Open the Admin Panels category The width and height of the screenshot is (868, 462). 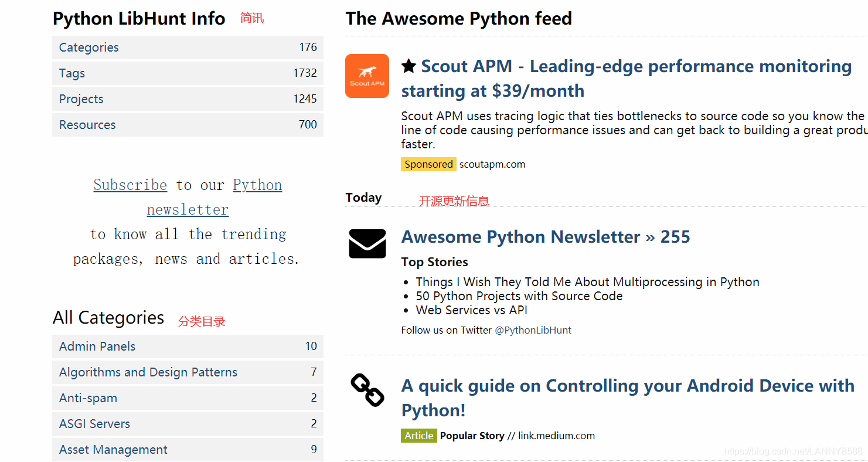pos(188,346)
